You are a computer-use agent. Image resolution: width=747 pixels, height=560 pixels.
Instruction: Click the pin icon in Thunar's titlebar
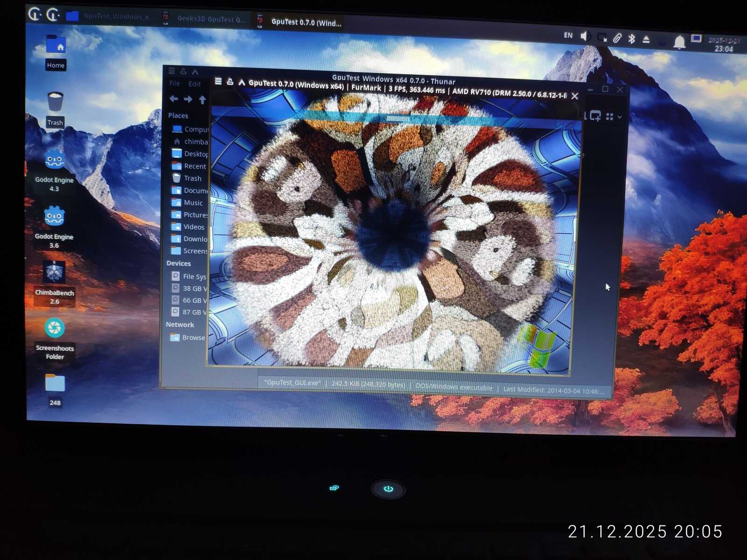[183, 71]
